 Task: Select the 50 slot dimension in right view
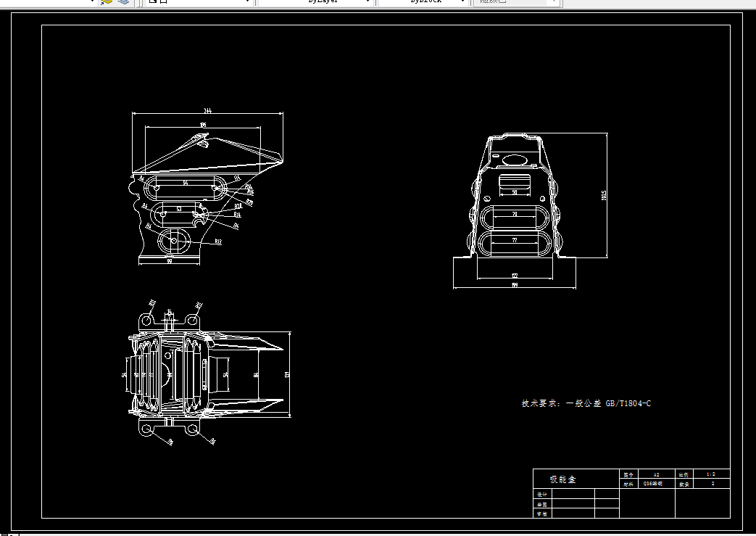pos(515,192)
